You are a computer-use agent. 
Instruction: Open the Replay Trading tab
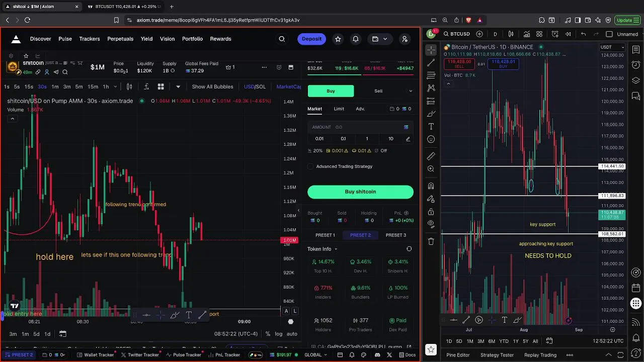[x=540, y=355]
